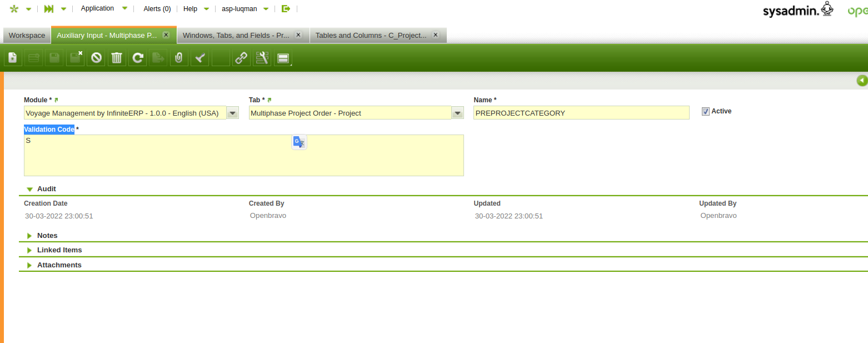Collapse the Audit section

[x=30, y=190]
